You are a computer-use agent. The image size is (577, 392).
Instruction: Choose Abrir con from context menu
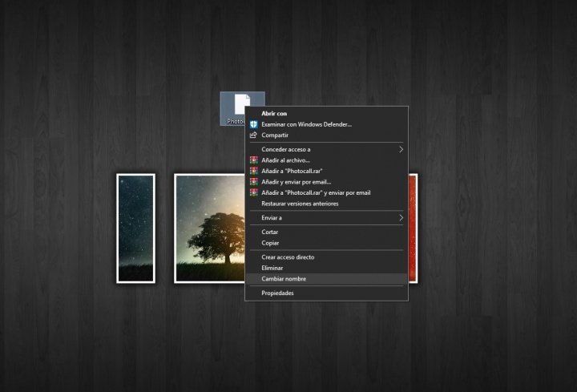coord(326,113)
